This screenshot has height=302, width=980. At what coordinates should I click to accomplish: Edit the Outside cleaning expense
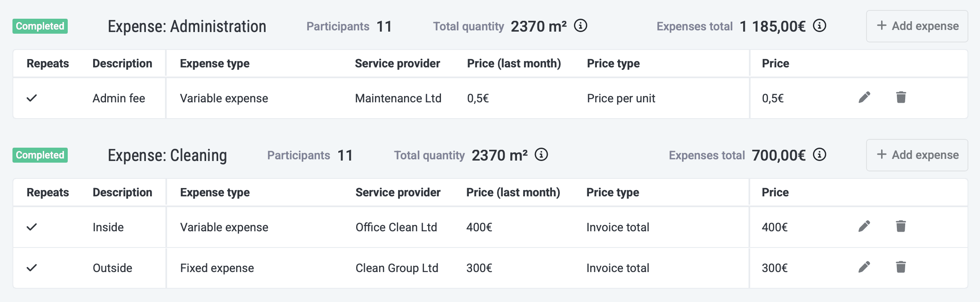(864, 267)
